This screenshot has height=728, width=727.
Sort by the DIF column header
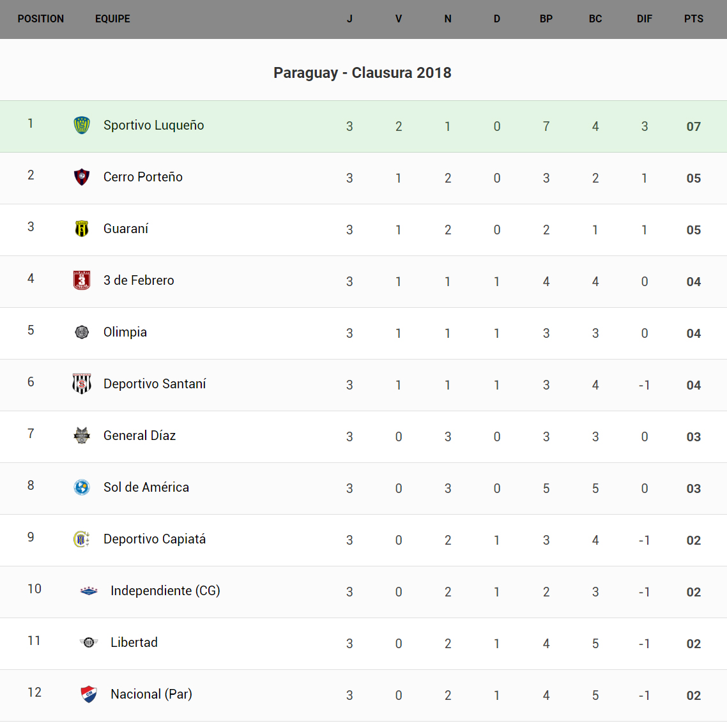tap(644, 19)
